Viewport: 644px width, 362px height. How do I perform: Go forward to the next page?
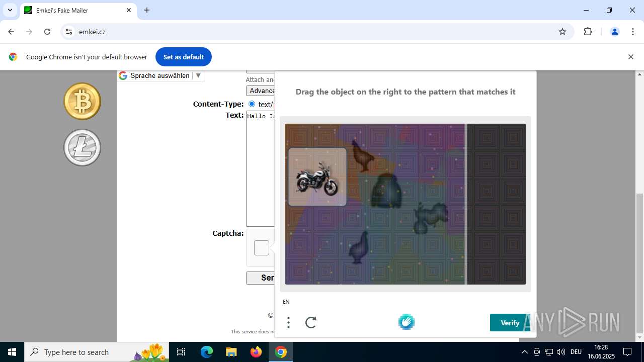[29, 32]
